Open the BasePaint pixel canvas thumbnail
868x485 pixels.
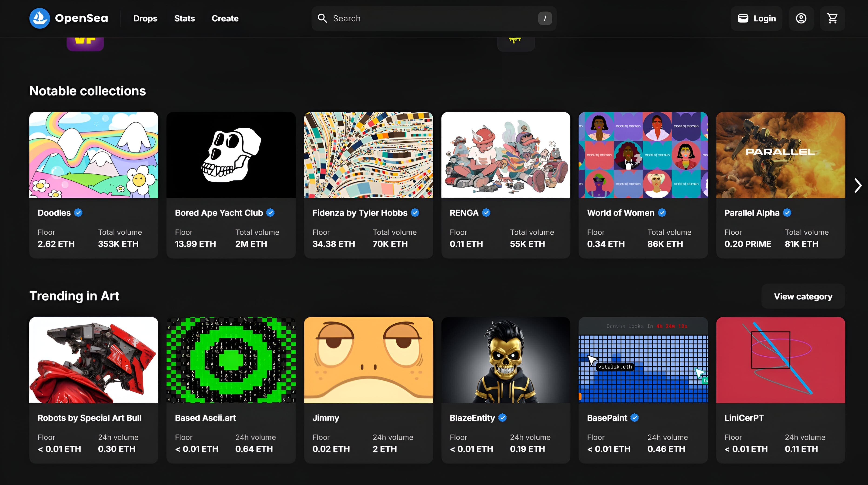click(643, 360)
